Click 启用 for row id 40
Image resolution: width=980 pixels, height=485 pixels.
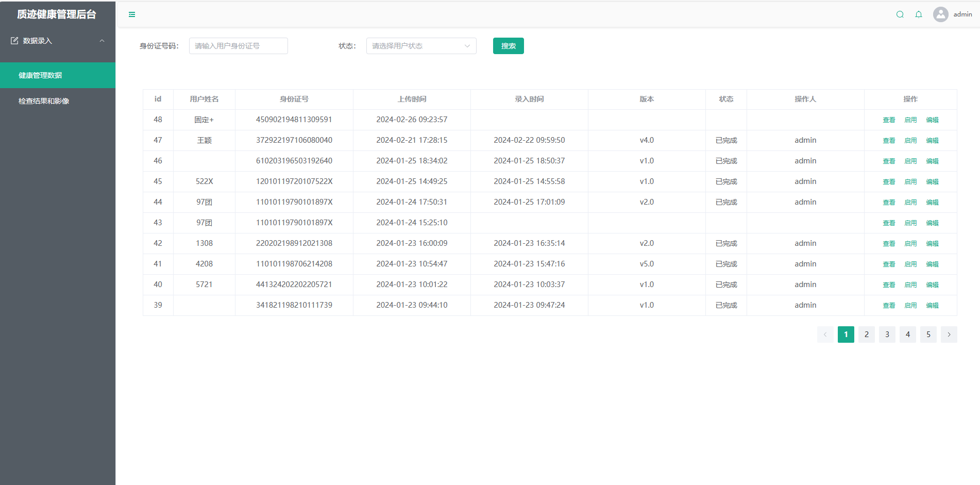point(910,285)
